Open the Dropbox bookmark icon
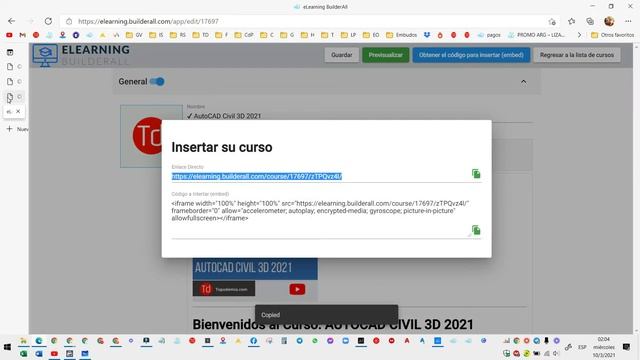 [427, 35]
